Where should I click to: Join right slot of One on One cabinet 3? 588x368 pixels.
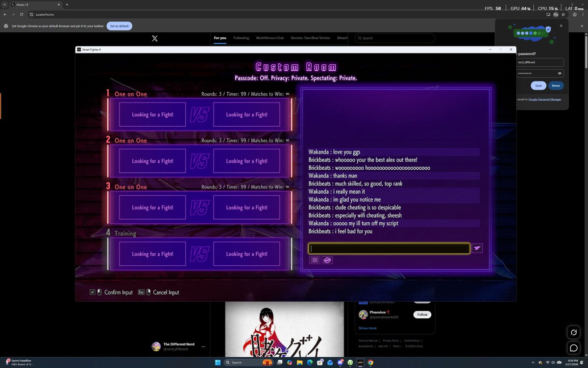click(x=246, y=208)
